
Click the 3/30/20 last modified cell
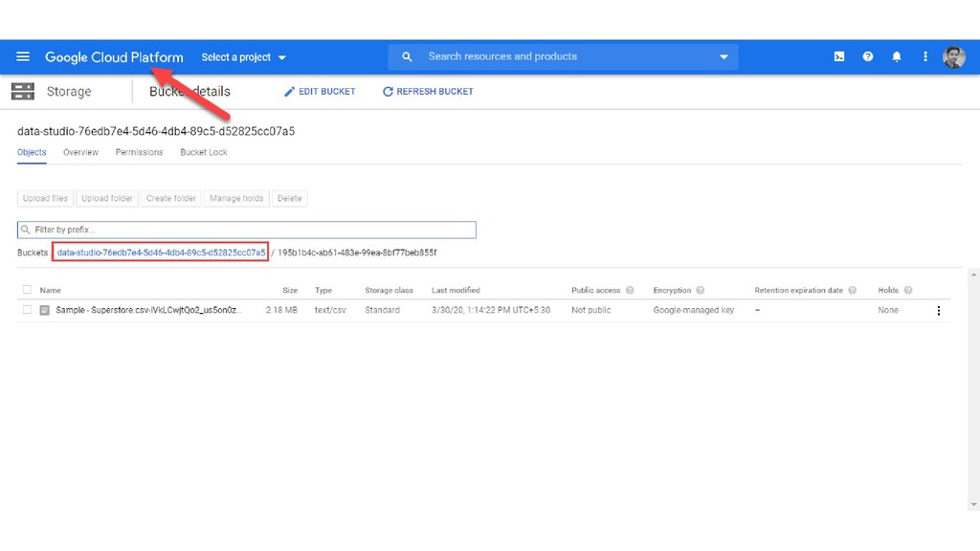(491, 311)
